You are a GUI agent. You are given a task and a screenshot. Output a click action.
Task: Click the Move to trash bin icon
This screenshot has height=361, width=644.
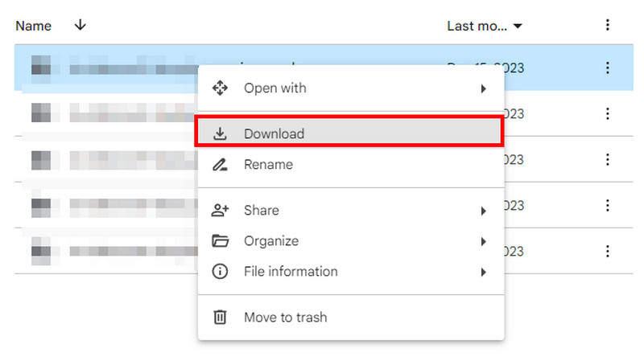tap(220, 318)
